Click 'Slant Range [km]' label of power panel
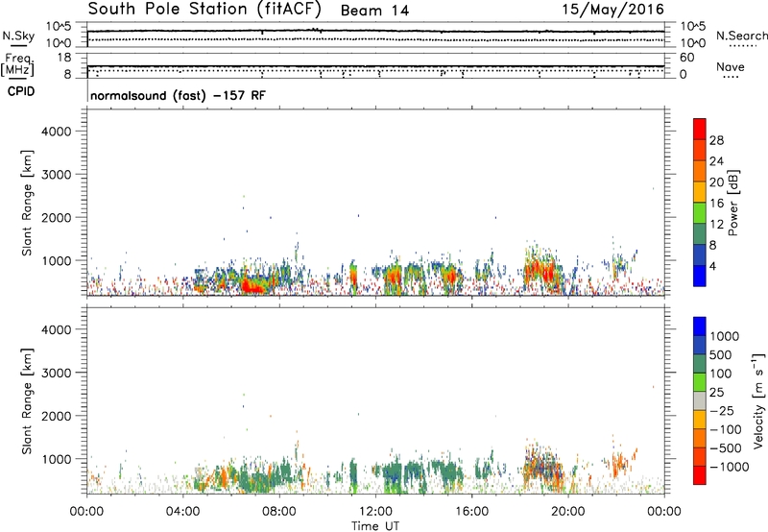Image resolution: width=768 pixels, height=532 pixels. (27, 203)
